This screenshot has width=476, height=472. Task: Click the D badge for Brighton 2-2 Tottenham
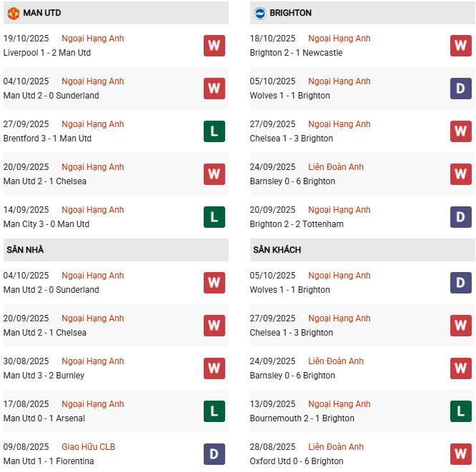pyautogui.click(x=460, y=217)
